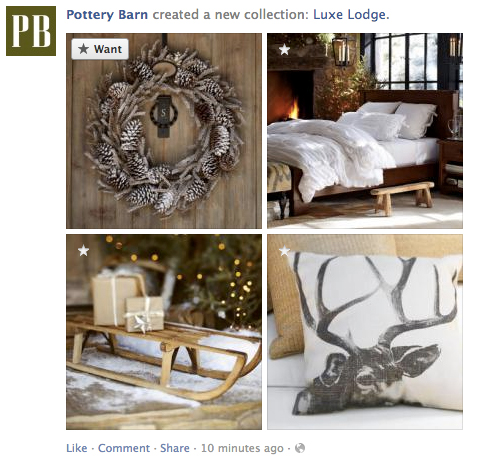Click the star icon on the bedroom photo

(x=284, y=50)
